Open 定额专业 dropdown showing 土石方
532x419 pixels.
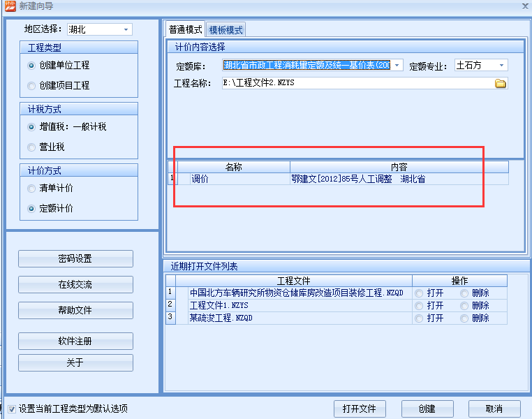point(501,65)
